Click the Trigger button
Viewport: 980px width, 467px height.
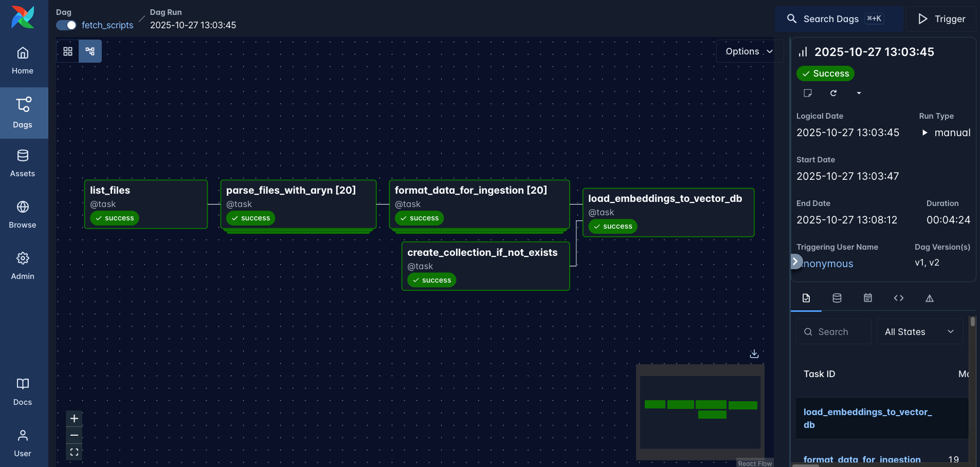941,19
